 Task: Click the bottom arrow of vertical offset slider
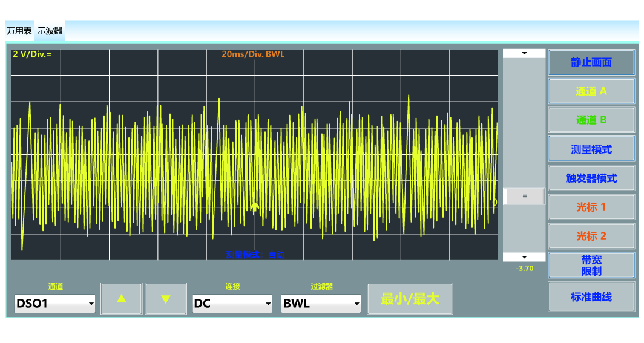coord(524,257)
